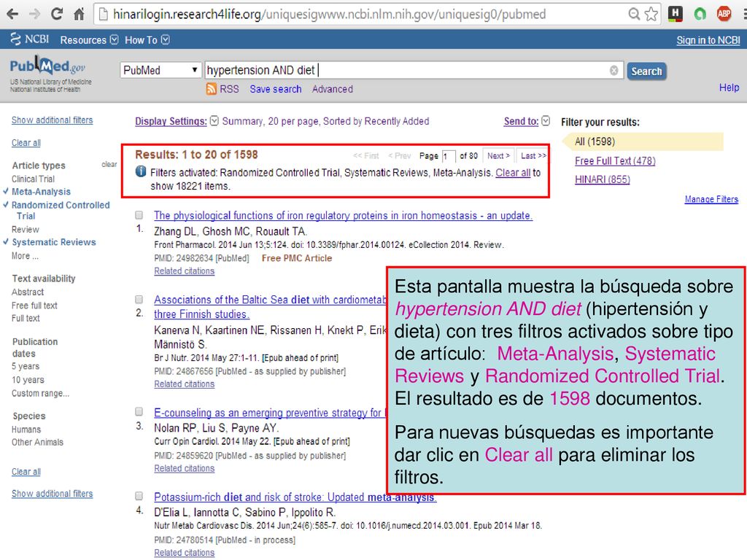This screenshot has height=560, width=747.
Task: Click Save search link
Action: 275,89
